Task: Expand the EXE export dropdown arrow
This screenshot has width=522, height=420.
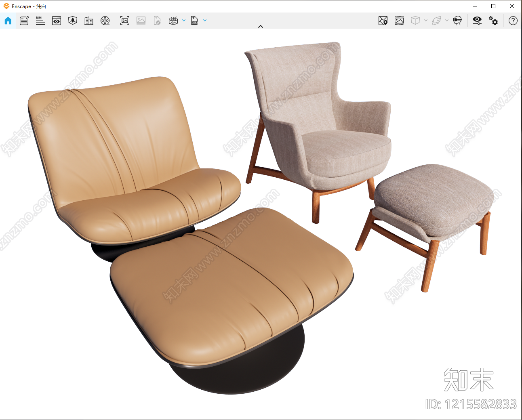Action: tap(205, 20)
